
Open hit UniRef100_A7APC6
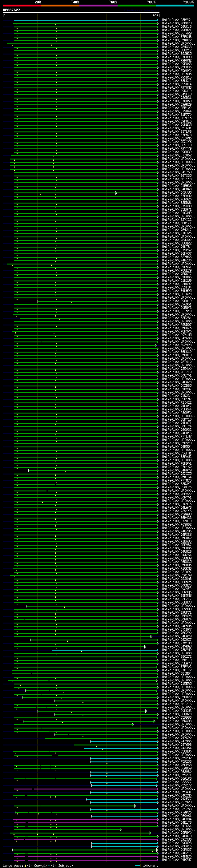(176, 812)
